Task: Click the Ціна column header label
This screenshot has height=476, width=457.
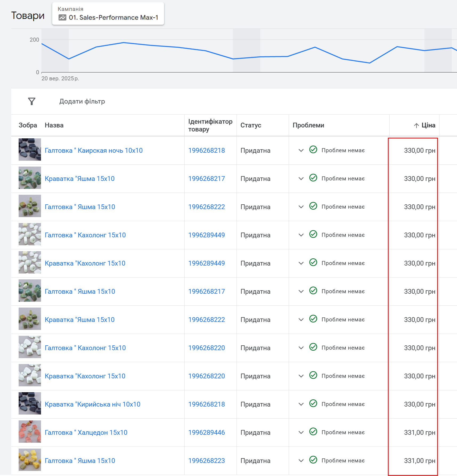Action: tap(429, 125)
